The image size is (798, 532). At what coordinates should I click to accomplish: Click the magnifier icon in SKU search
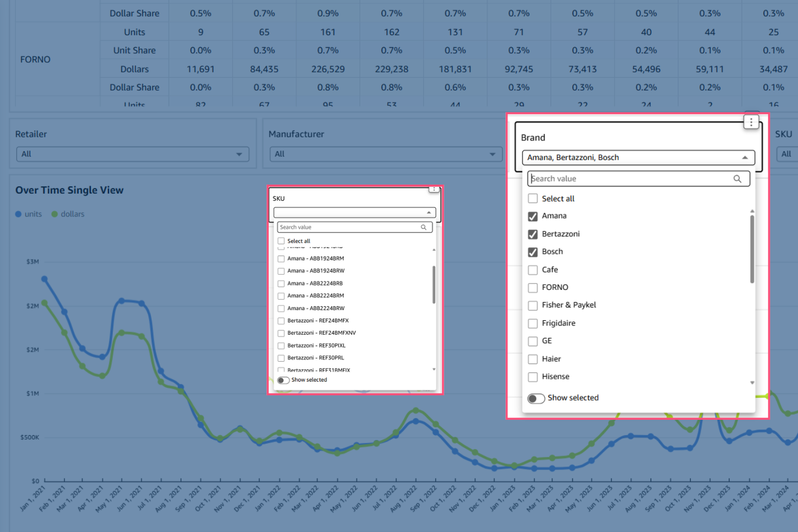423,227
